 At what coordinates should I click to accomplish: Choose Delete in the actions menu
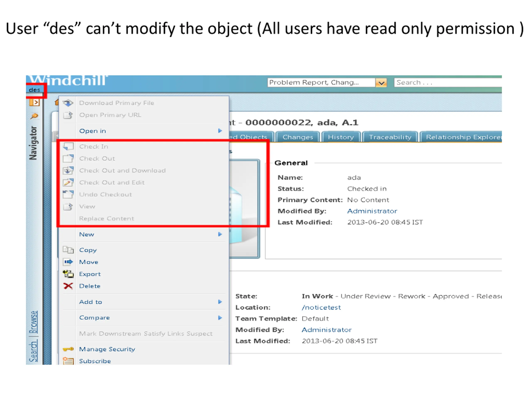pyautogui.click(x=90, y=286)
